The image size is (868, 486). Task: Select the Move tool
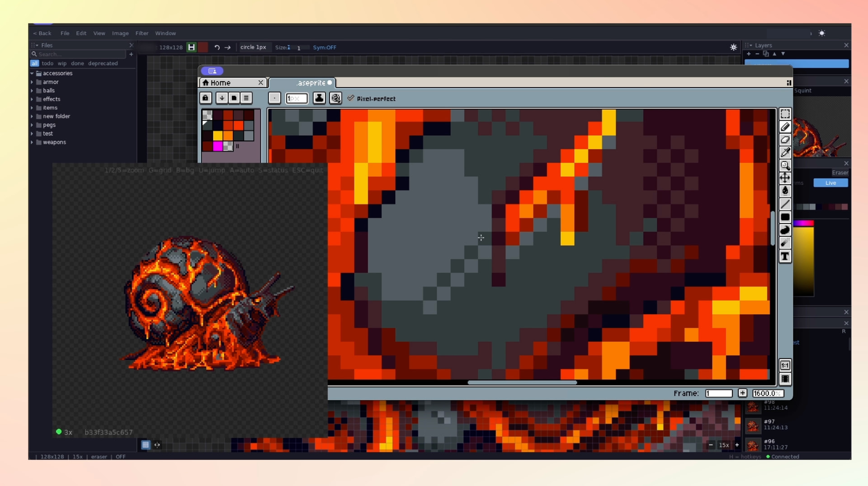pos(785,178)
